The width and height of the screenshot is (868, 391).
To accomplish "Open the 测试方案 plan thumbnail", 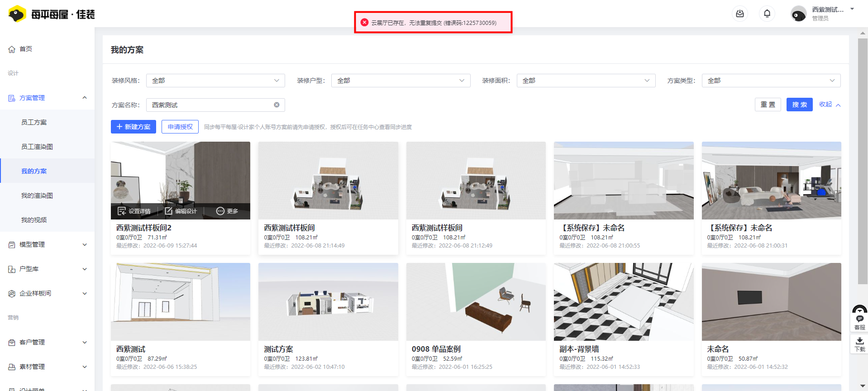I will [328, 302].
